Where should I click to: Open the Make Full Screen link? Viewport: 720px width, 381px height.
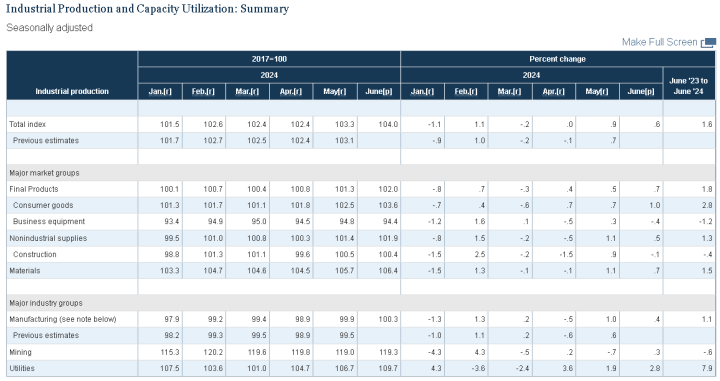click(x=659, y=42)
